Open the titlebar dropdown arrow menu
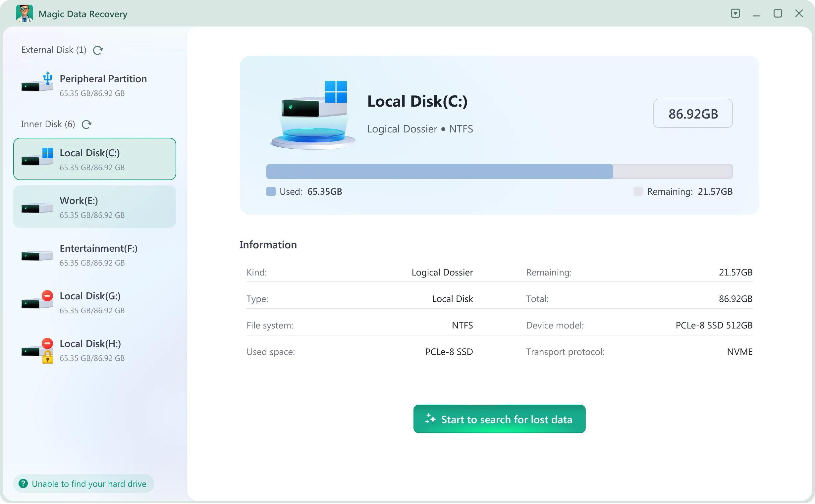 [x=735, y=14]
